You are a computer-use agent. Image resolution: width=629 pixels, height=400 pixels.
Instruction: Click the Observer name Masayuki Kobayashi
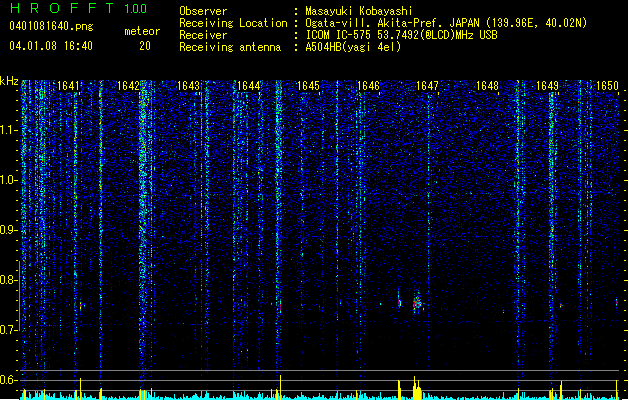click(x=359, y=11)
